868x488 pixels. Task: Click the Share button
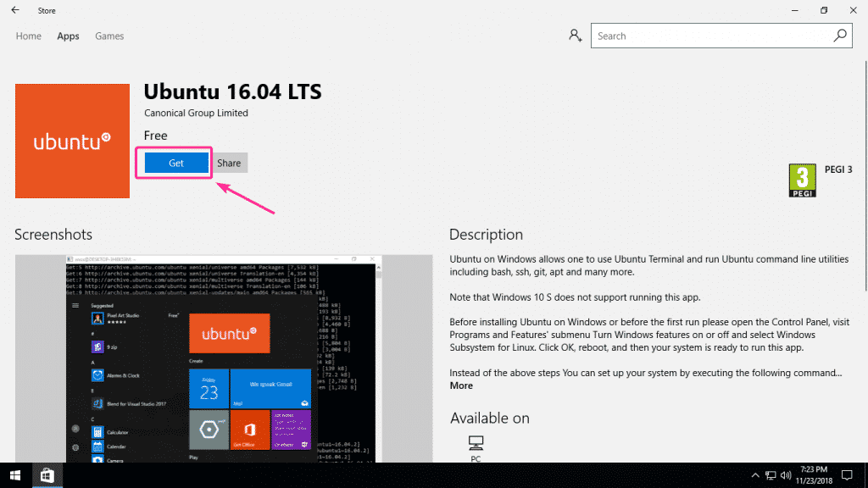229,163
